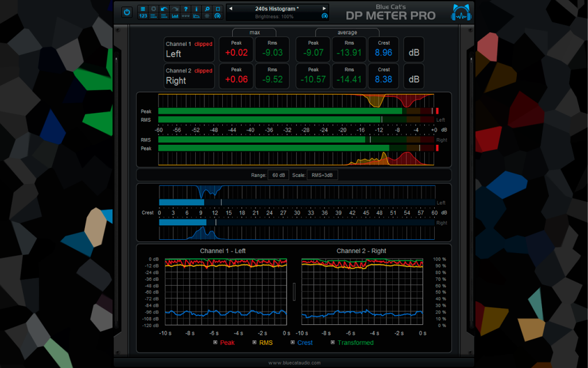Open the help question mark icon
Viewport: 588px width, 368px height.
185,9
